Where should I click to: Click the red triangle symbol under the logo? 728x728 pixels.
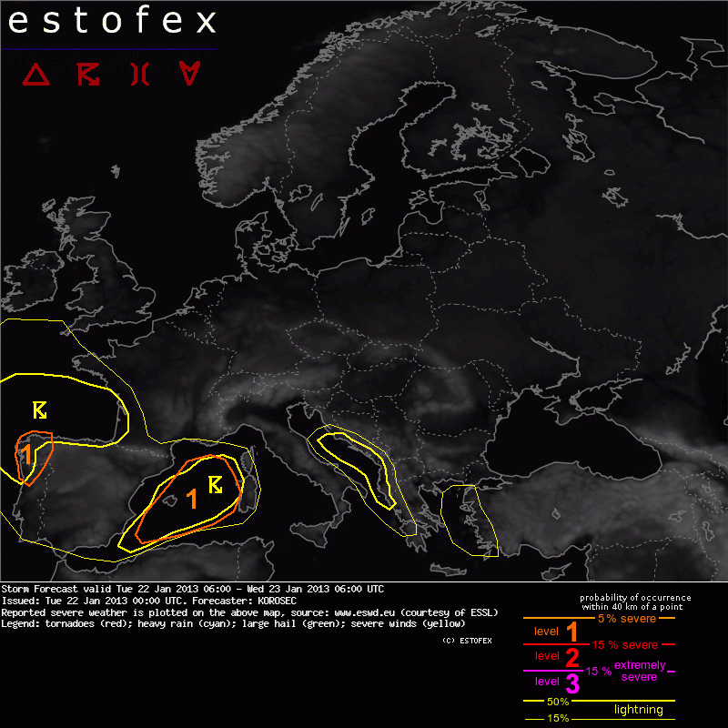coord(36,75)
